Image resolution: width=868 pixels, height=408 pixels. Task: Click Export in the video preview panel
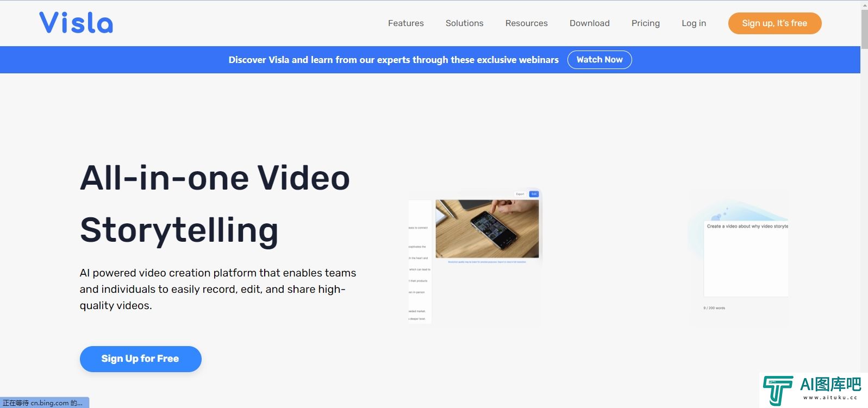click(520, 194)
